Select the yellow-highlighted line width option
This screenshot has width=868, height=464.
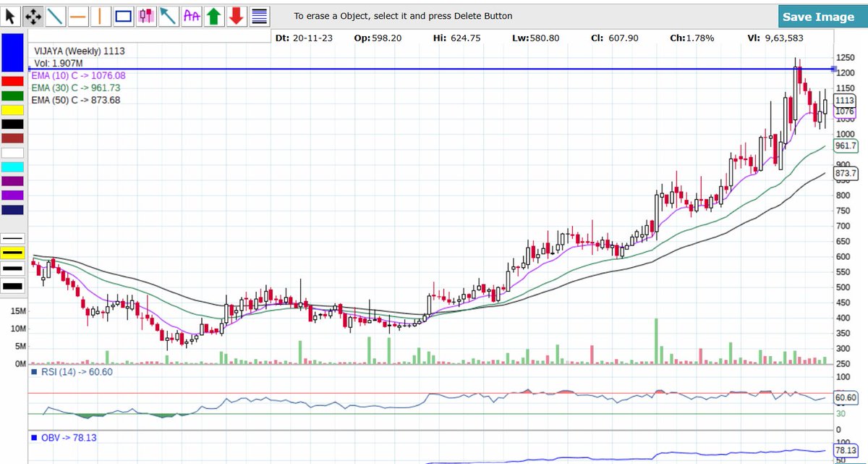pyautogui.click(x=13, y=253)
